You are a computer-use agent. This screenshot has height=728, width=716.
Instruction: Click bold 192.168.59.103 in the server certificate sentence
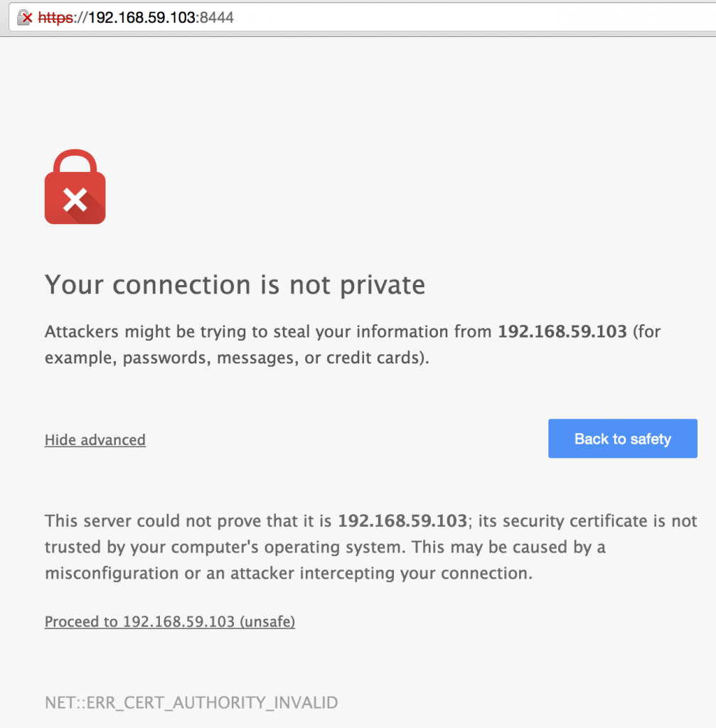tap(402, 521)
